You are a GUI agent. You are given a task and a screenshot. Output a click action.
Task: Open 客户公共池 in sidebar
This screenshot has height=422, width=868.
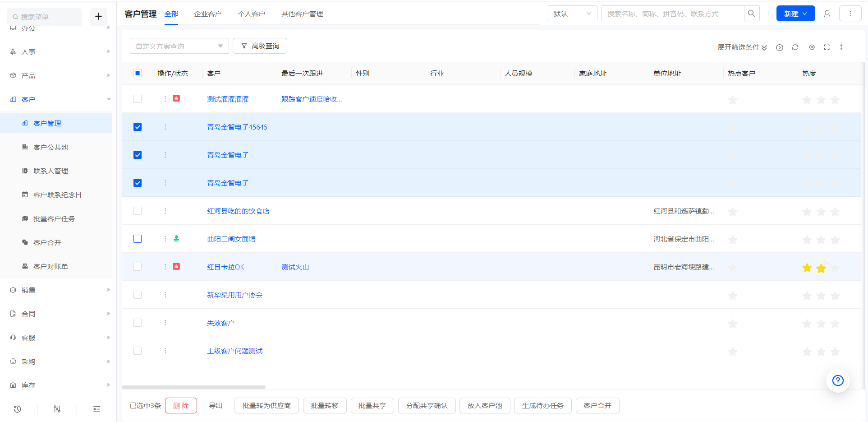[x=56, y=147]
